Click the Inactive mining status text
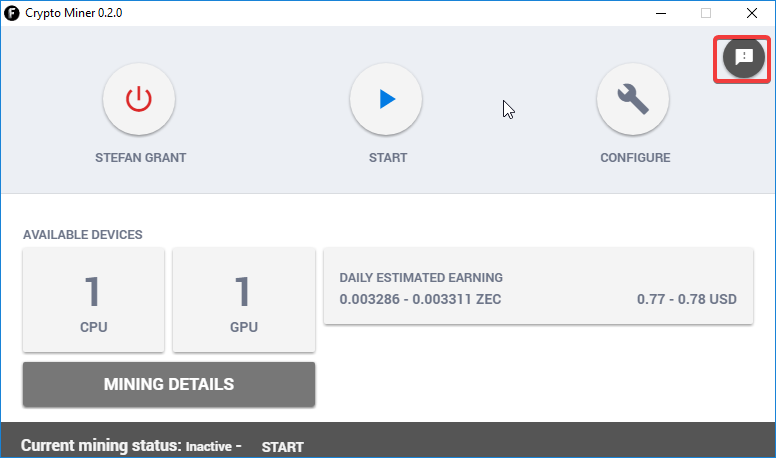This screenshot has height=458, width=776. [209, 446]
